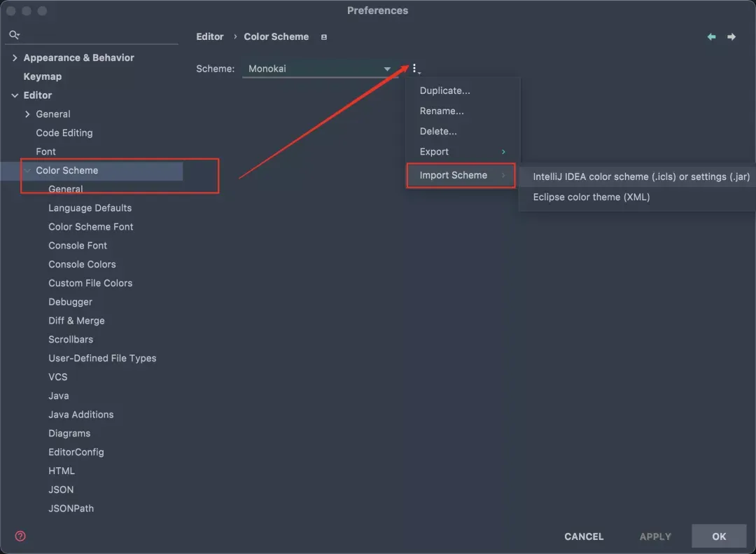The image size is (756, 554).
Task: Expand the Appearance & Behavior section
Action: tap(15, 58)
